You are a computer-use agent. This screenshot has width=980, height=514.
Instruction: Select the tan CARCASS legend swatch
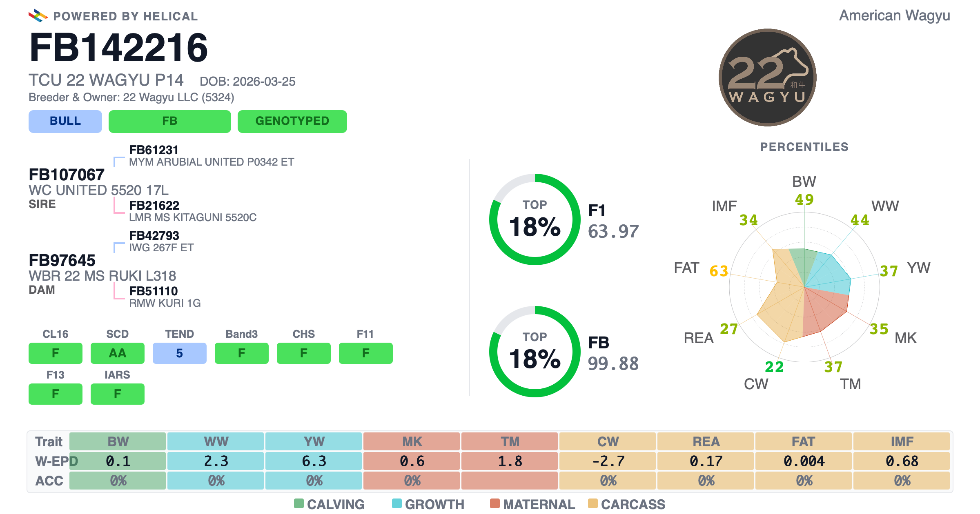pyautogui.click(x=593, y=503)
